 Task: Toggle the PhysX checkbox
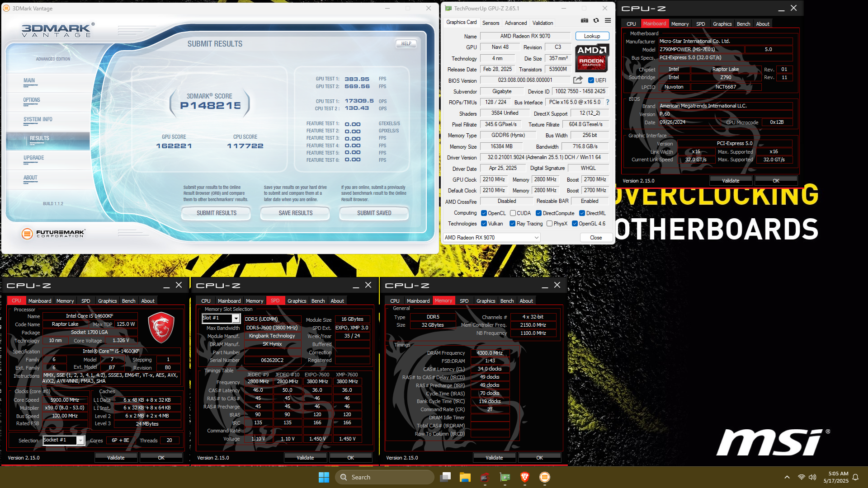[x=549, y=224]
